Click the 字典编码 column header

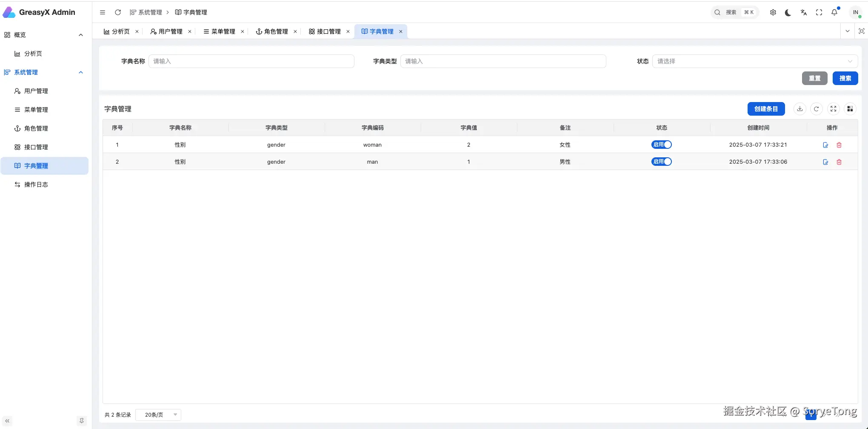click(x=373, y=128)
